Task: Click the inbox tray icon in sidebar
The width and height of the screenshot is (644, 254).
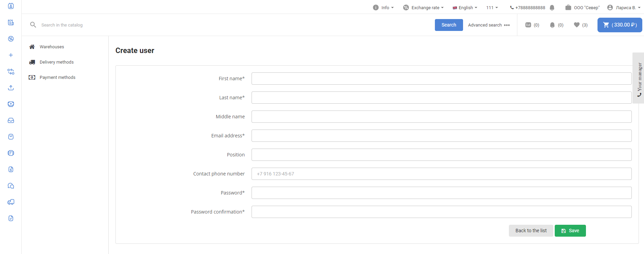Action: click(x=11, y=120)
